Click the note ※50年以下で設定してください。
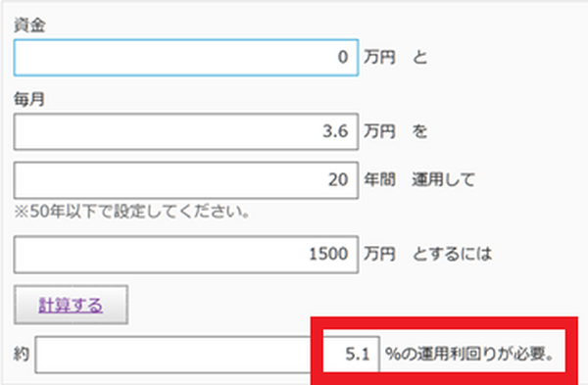 coord(132,212)
